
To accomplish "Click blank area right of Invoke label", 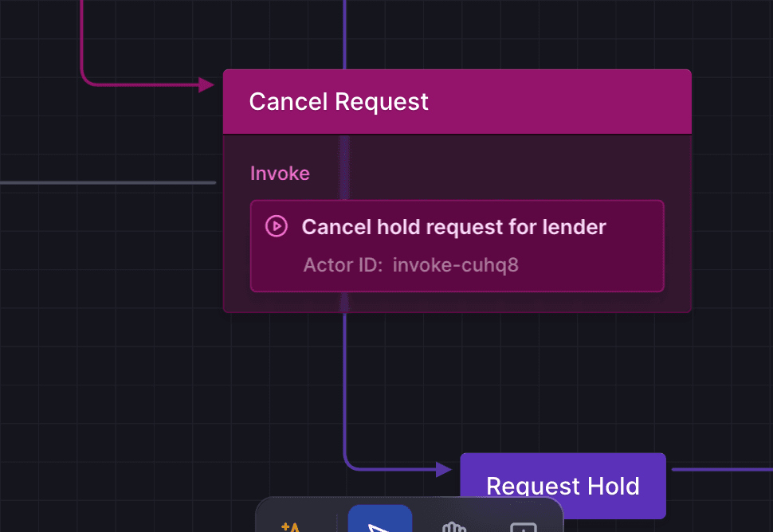I will (x=493, y=174).
